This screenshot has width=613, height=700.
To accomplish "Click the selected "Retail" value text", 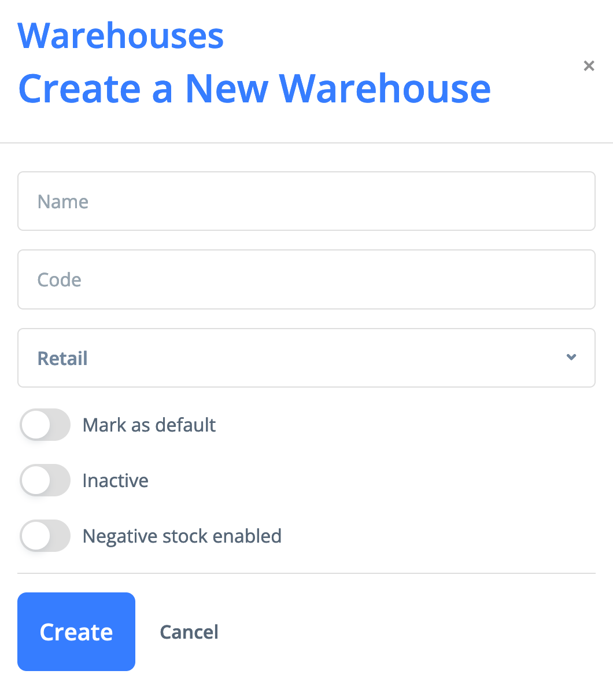I will click(x=62, y=359).
